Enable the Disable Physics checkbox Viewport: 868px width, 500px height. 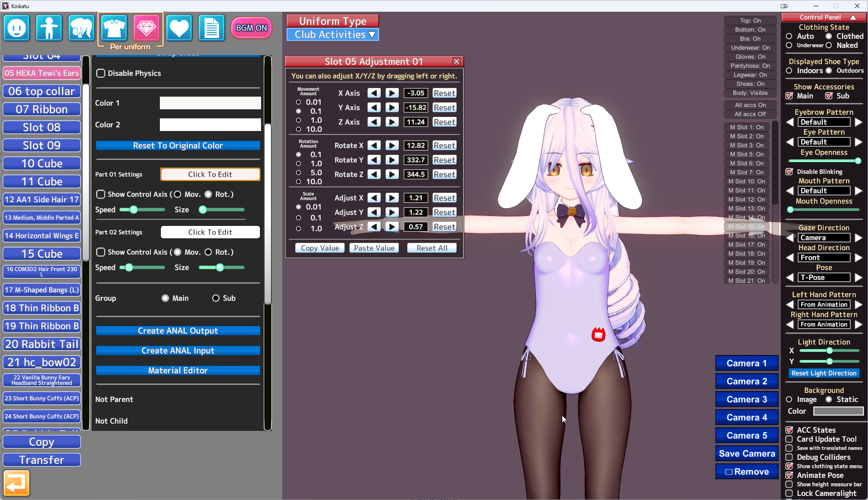(101, 73)
